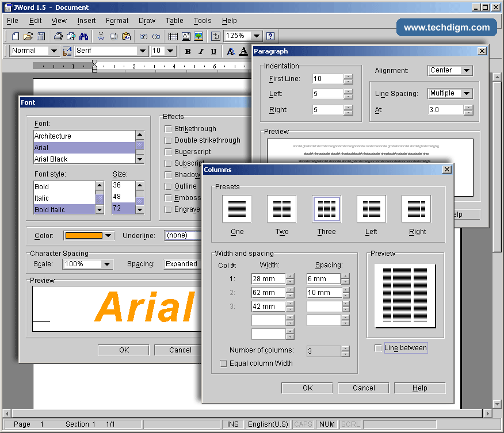This screenshot has height=433, width=504.
Task: Toggle the Strikethrough effect checkbox
Action: pyautogui.click(x=168, y=129)
